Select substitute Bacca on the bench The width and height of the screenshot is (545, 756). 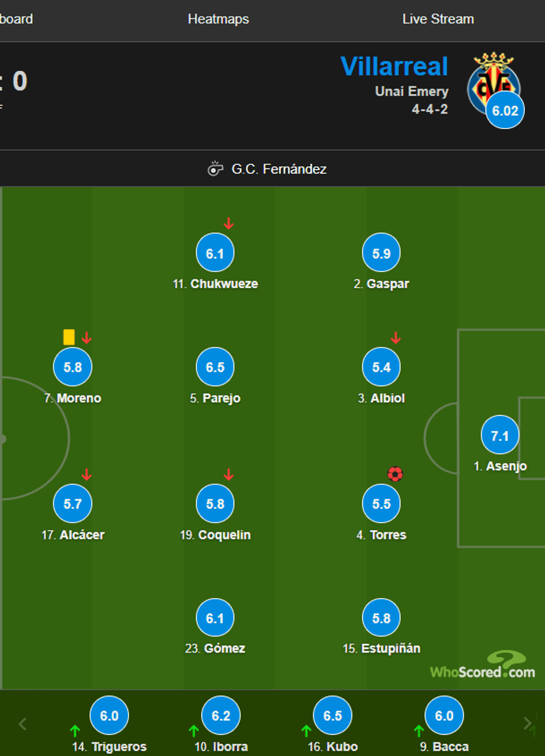pos(450,747)
